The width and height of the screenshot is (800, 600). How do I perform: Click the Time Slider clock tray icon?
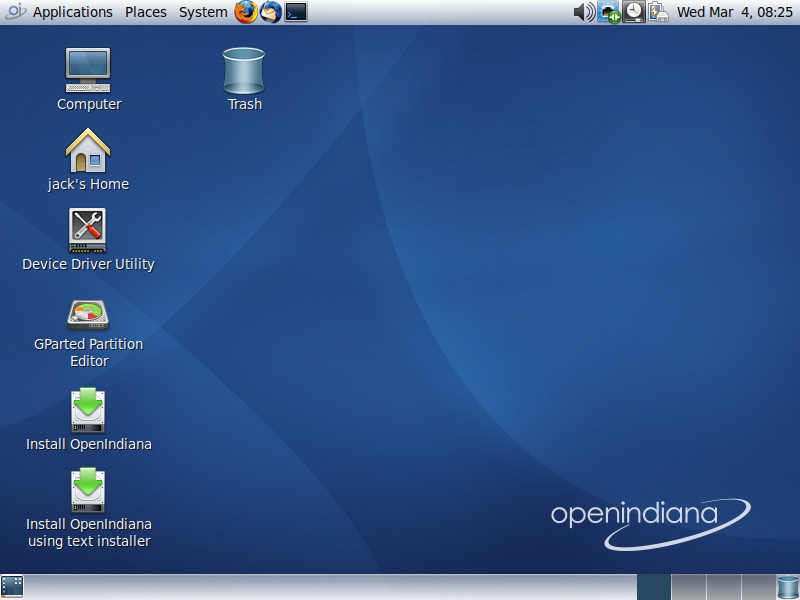pos(634,12)
